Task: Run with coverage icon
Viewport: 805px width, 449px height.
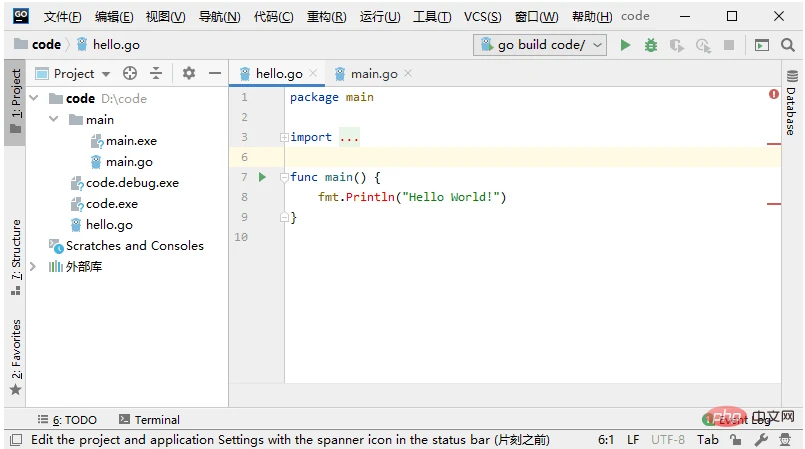Action: pos(677,45)
